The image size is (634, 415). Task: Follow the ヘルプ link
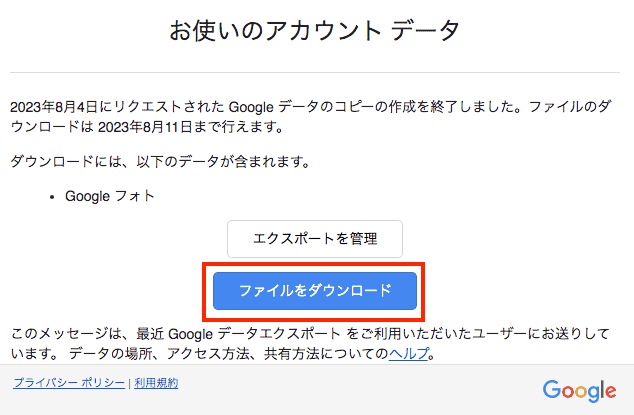tap(408, 354)
